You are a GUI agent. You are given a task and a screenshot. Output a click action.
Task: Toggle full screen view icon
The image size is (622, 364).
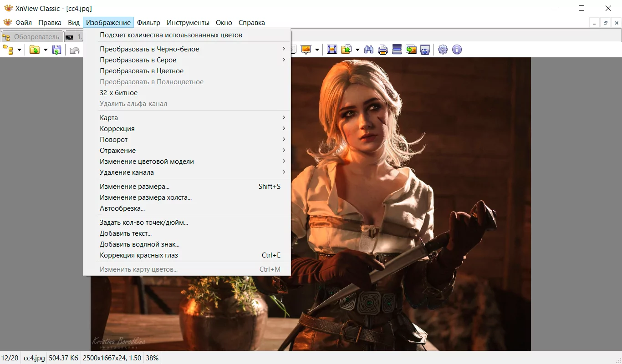click(x=332, y=49)
